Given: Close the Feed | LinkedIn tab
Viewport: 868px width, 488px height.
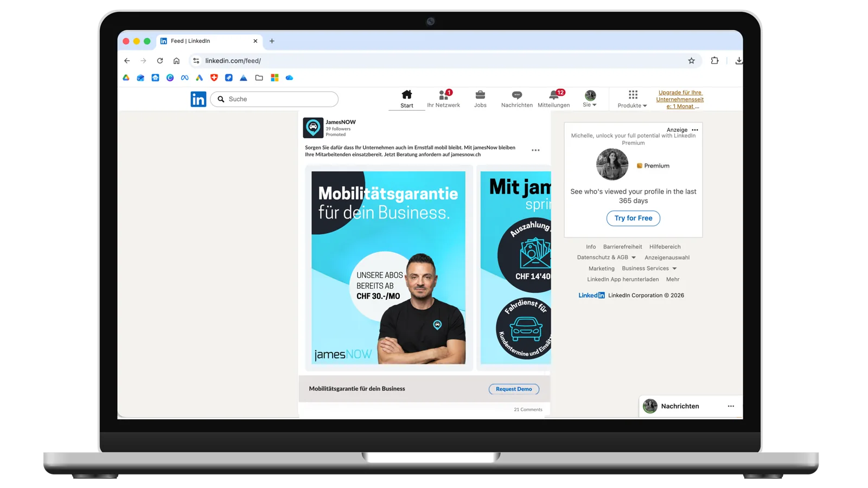Looking at the screenshot, I should coord(256,41).
